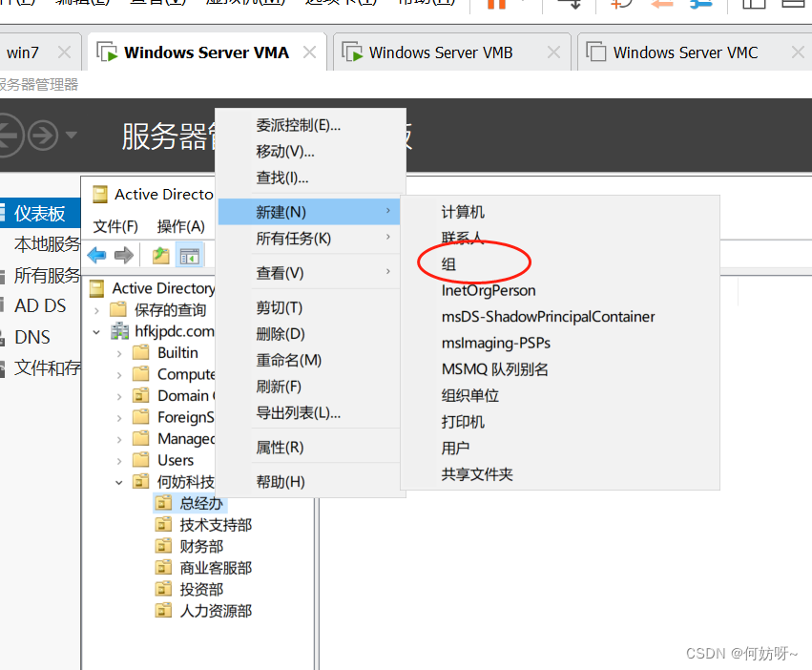Screen dimensions: 812x670
Task: Select 组 in the New submenu
Action: (x=448, y=264)
